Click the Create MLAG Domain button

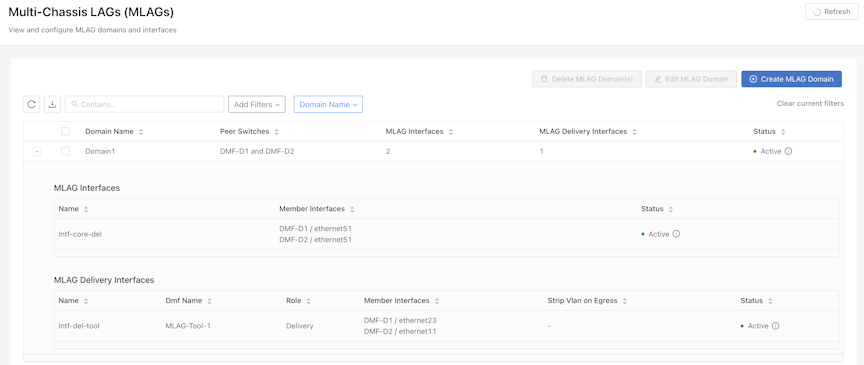click(791, 79)
